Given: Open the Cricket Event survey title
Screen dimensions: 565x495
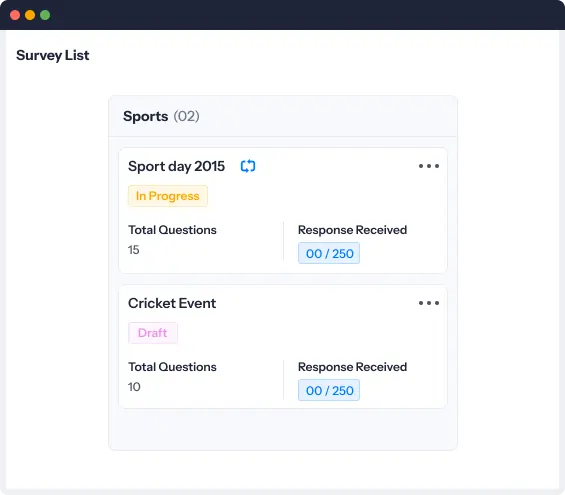Looking at the screenshot, I should 172,303.
